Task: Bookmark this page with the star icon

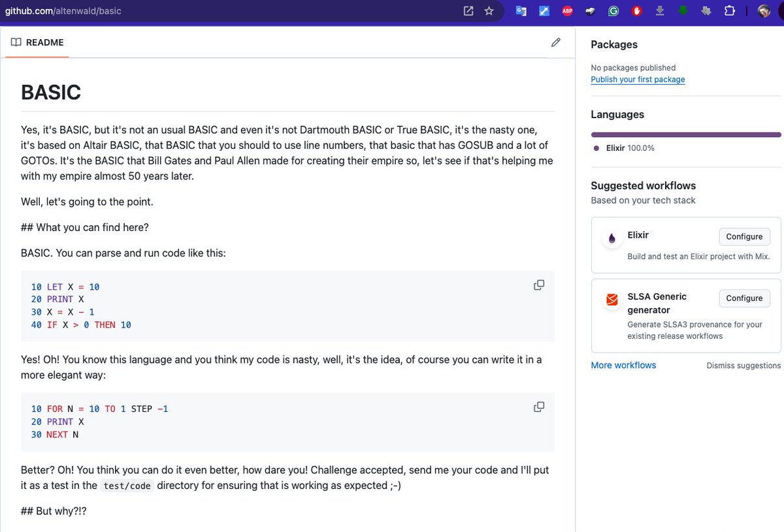Action: 489,11
